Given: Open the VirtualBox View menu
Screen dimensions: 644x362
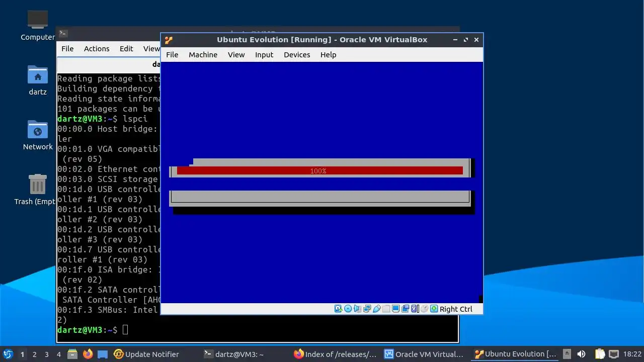Looking at the screenshot, I should 236,55.
